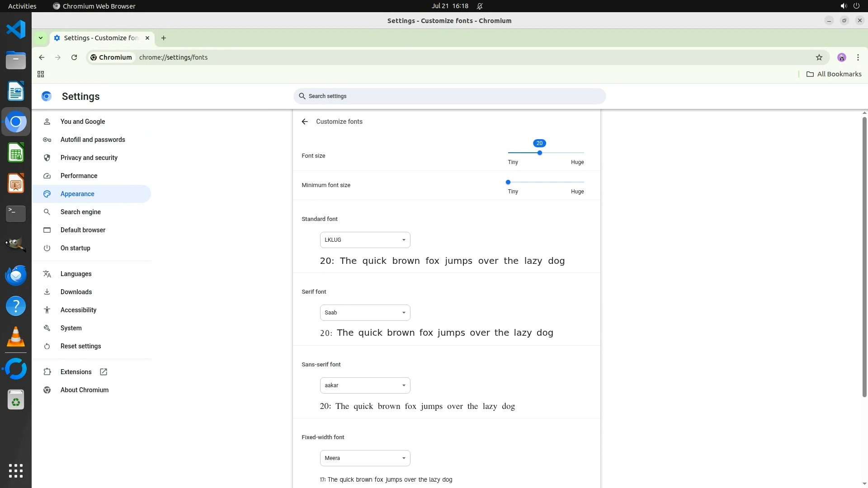Launch Thunderbird from the dock
The image size is (868, 488).
coord(16,275)
